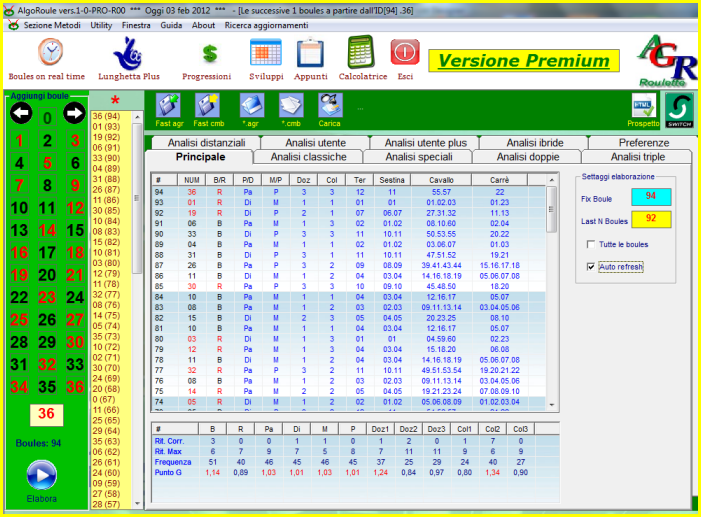701x517 pixels.
Task: Click the Sestina column header
Action: pos(392,180)
